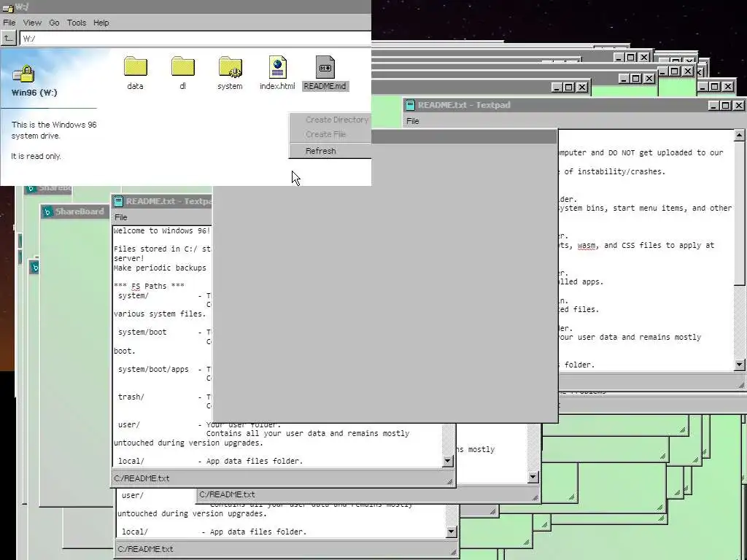Maximize the right README.txt Textpad window
Viewport: 747px width, 560px height.
pyautogui.click(x=726, y=105)
